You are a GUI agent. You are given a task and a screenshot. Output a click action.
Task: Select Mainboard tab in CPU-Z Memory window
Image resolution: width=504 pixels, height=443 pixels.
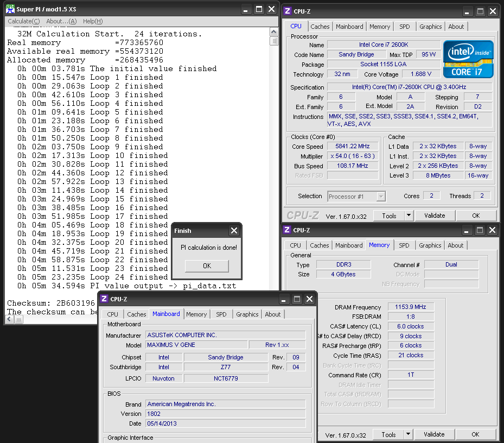349,245
